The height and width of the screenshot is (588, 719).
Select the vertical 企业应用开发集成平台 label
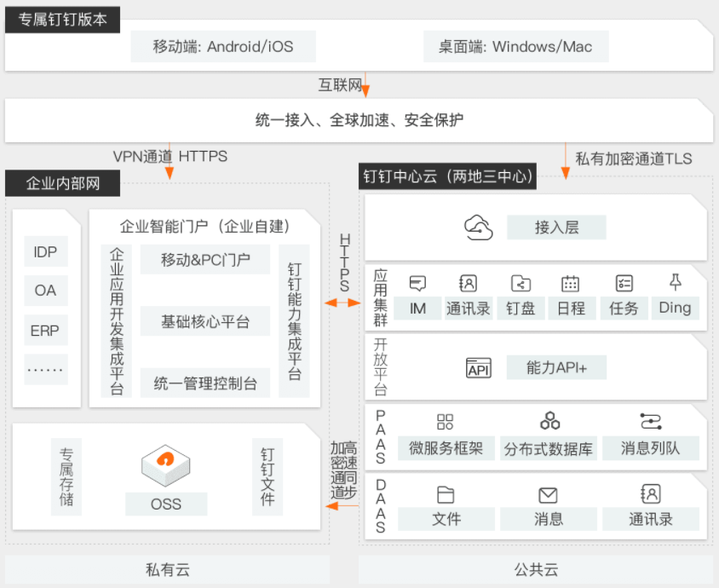(117, 321)
